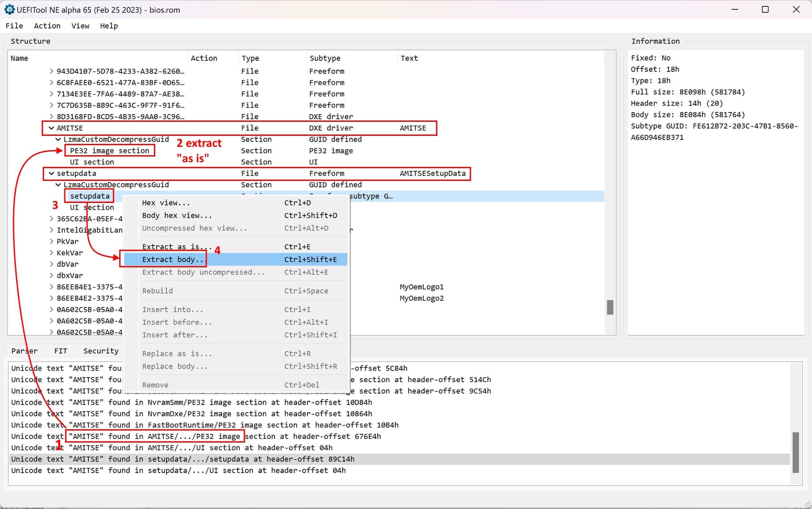Switch to the Parser tab
Screen dimensions: 812x509
[x=25, y=351]
